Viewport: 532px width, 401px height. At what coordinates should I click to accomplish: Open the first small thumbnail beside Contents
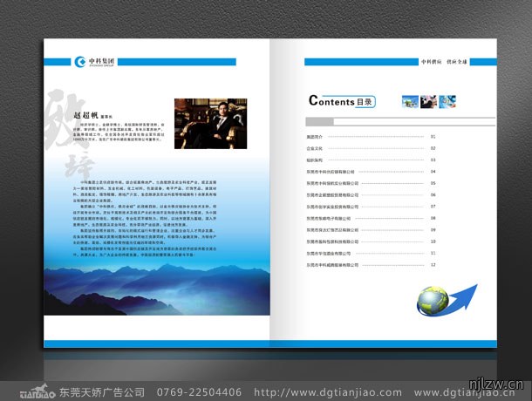coord(410,102)
